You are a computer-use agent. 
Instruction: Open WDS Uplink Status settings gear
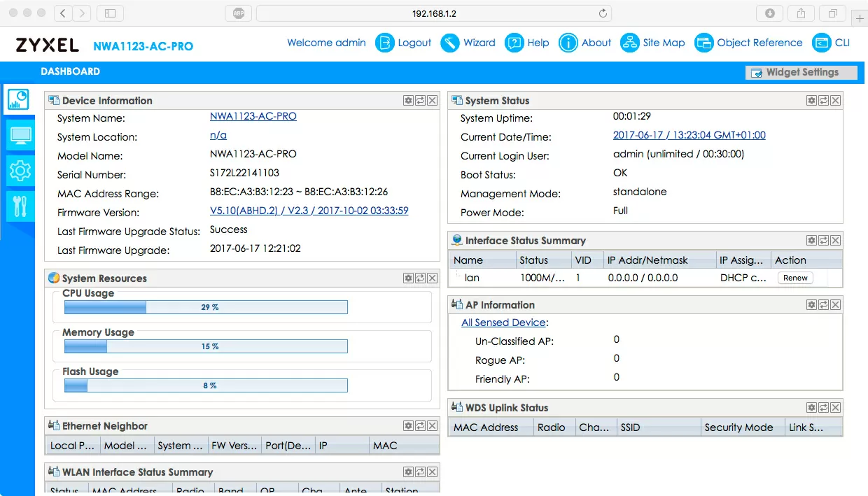point(811,408)
